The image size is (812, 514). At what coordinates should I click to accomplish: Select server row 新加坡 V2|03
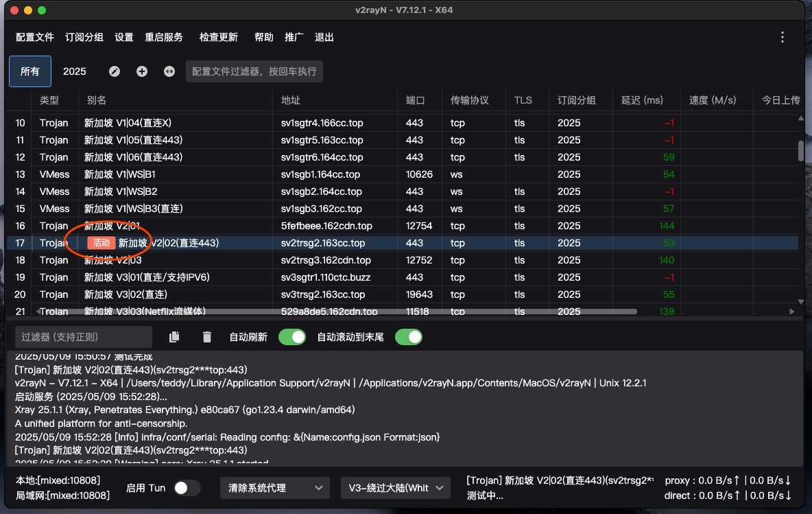tap(402, 260)
